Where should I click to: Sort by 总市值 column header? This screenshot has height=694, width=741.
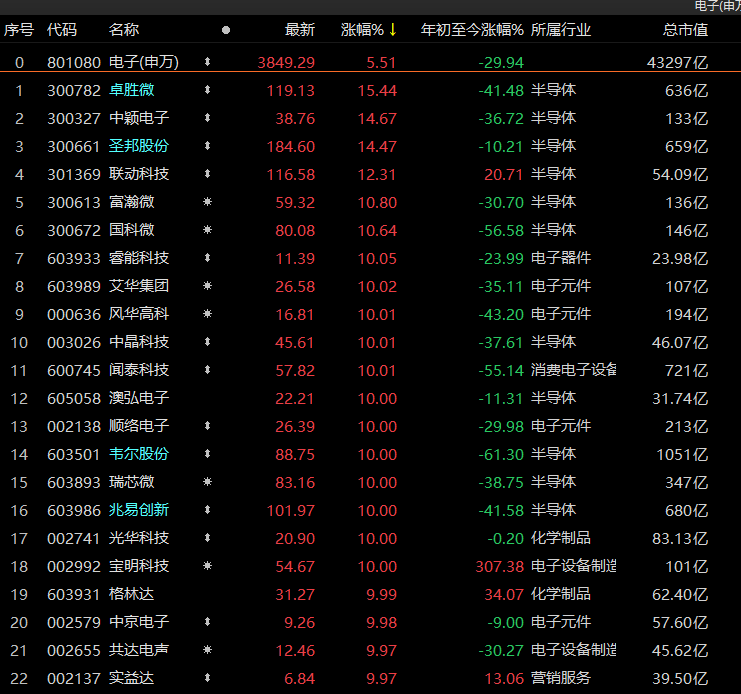[685, 30]
